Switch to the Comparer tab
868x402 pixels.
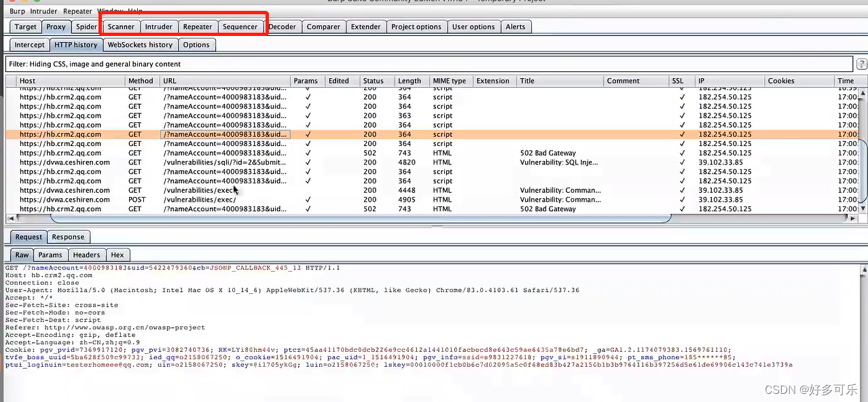(323, 26)
